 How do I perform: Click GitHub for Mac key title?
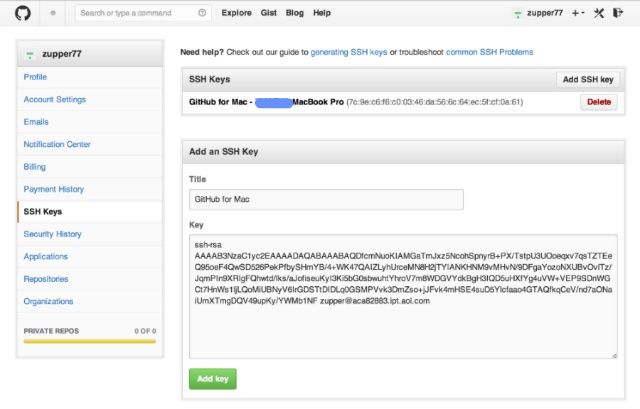tap(266, 102)
